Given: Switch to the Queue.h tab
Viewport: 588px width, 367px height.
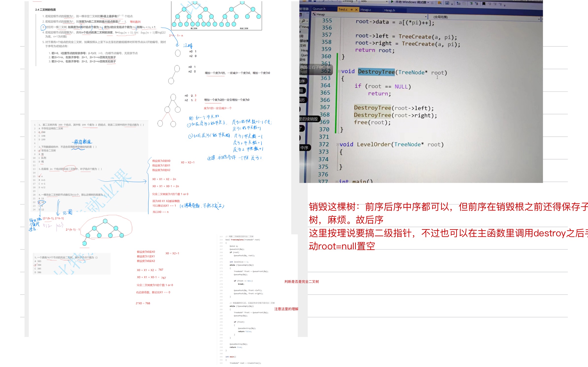Looking at the screenshot, I should [x=319, y=9].
